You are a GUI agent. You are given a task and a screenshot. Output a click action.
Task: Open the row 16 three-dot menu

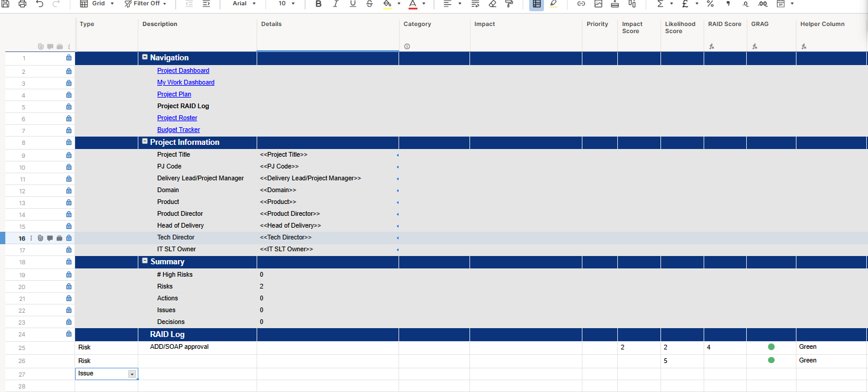click(x=31, y=238)
